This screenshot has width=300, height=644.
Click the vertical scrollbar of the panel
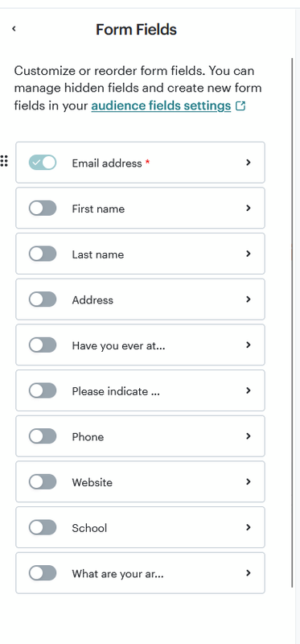(292, 323)
